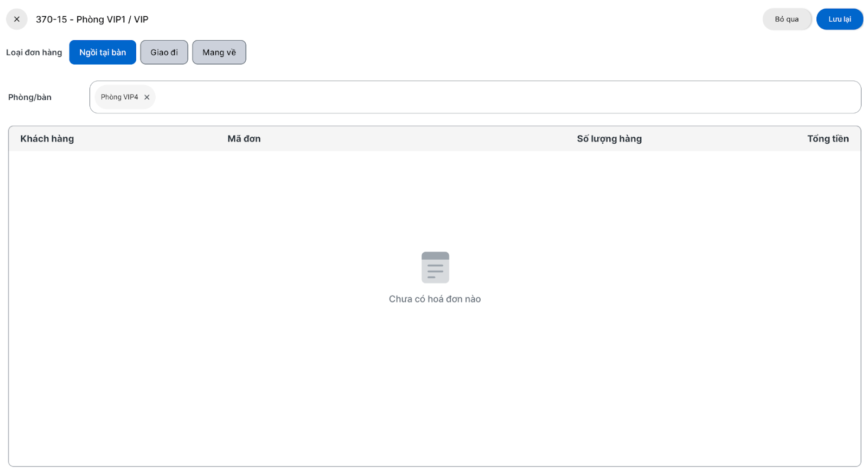Image resolution: width=868 pixels, height=475 pixels.
Task: Click the empty invoice document icon
Action: point(435,267)
